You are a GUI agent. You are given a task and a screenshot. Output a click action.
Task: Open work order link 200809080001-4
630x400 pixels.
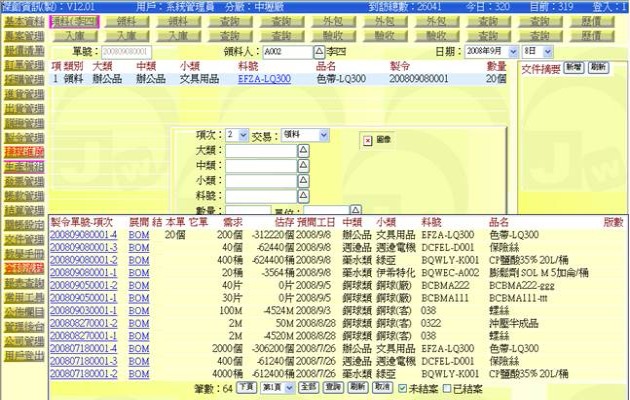(x=84, y=234)
